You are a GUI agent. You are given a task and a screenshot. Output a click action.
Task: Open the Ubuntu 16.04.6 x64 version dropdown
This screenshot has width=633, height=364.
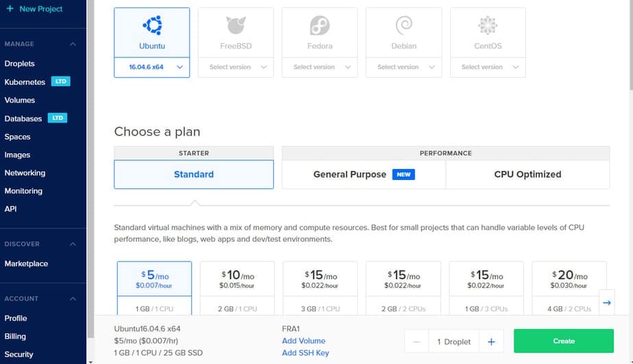click(x=152, y=67)
